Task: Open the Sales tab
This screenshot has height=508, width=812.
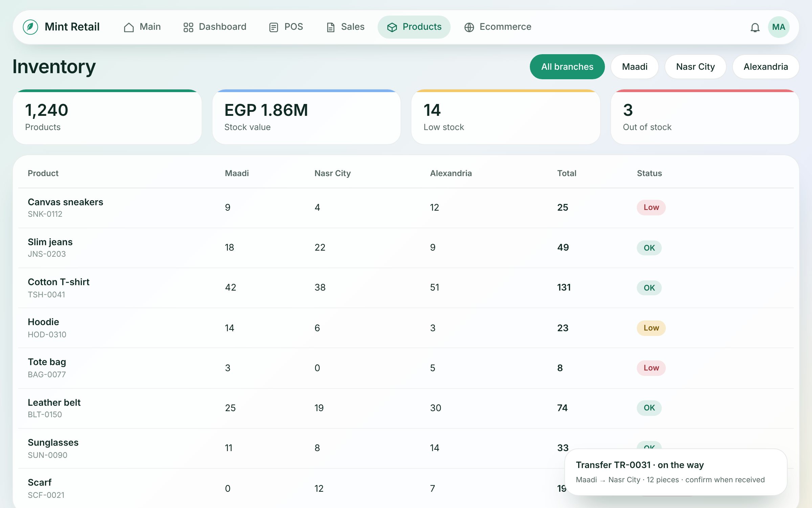Action: pos(345,27)
